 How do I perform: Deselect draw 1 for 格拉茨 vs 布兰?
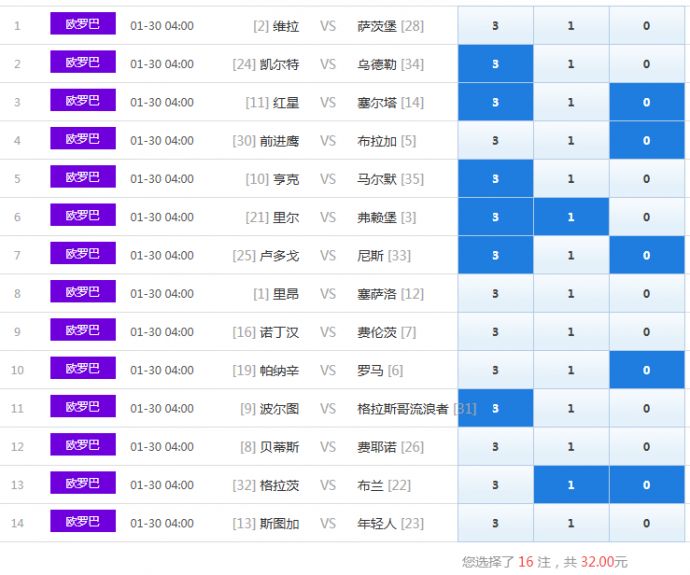point(571,485)
